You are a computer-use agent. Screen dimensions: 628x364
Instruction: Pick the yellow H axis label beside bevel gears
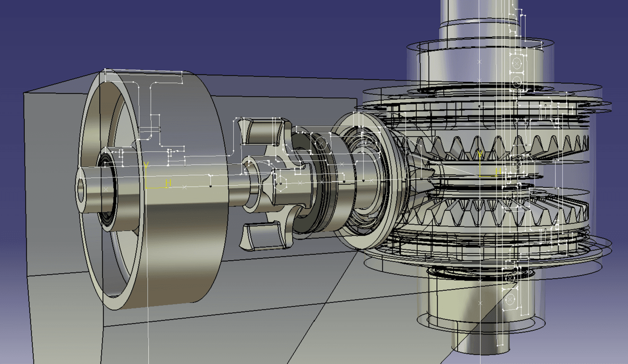498,172
